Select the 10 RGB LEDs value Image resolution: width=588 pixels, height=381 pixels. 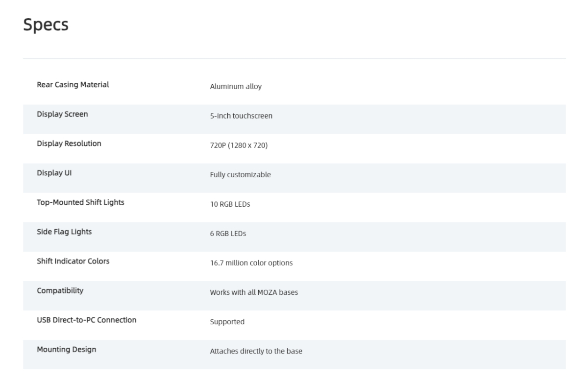click(230, 204)
